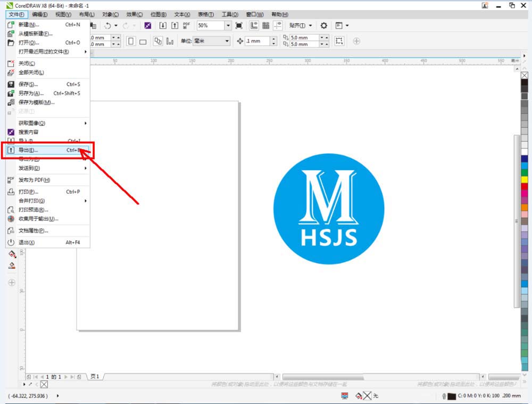
Task: Select the Interactive Fill bucket tool
Action: click(12, 254)
